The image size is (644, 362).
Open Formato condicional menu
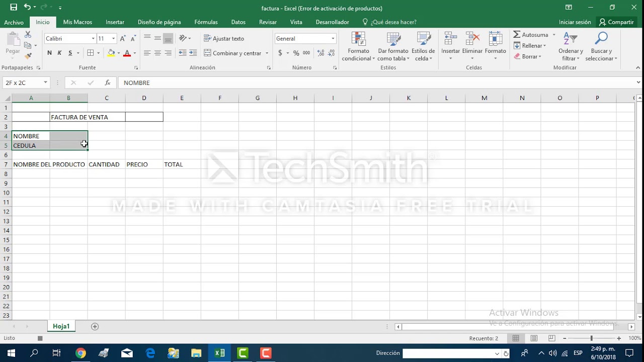coord(358,47)
